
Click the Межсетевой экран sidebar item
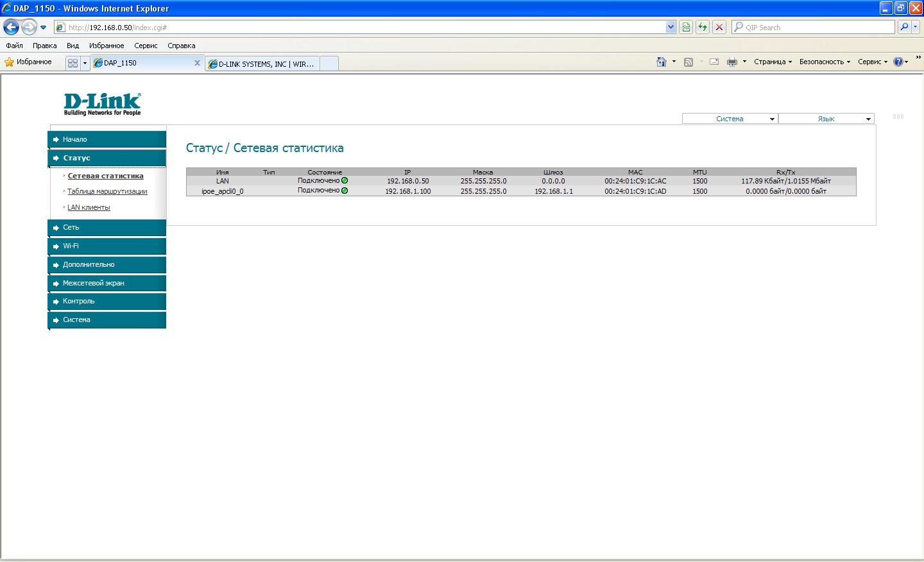click(107, 283)
